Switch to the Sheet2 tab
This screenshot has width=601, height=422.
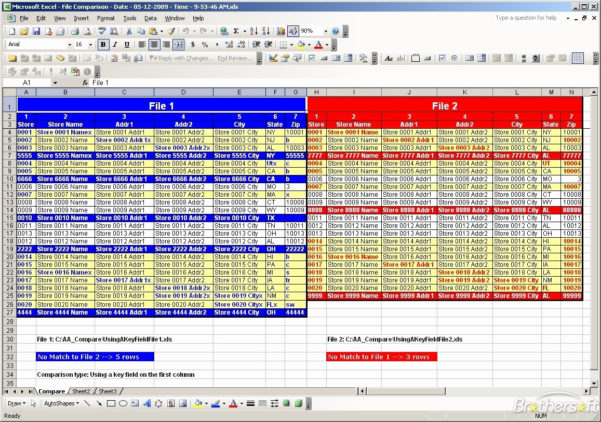coord(81,391)
